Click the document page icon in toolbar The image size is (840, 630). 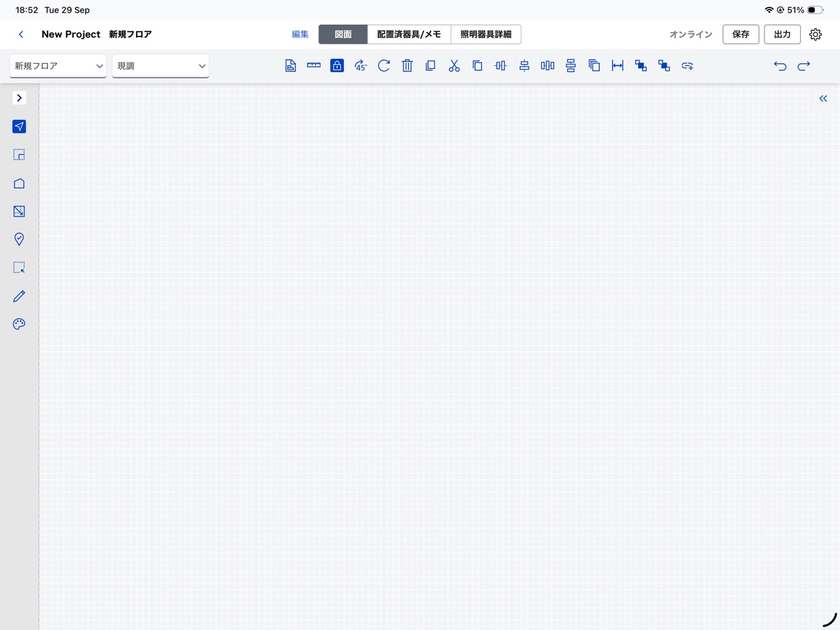[290, 66]
